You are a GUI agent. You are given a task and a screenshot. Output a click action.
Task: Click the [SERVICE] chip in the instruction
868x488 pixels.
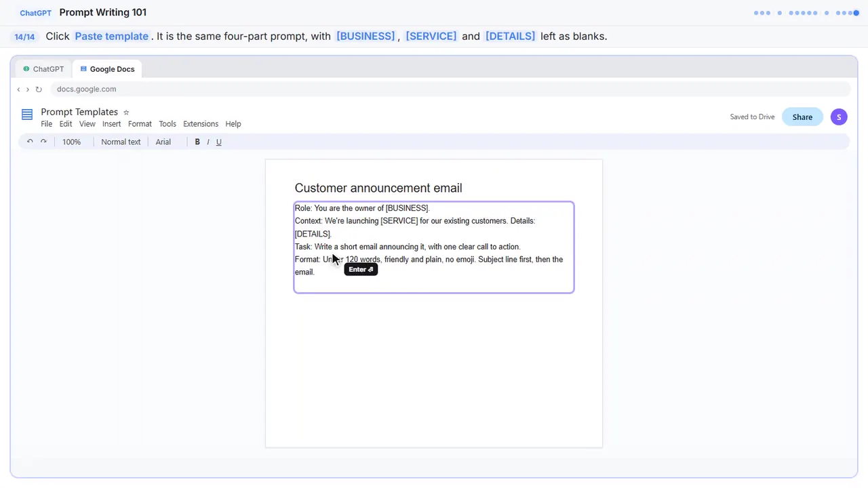click(431, 37)
